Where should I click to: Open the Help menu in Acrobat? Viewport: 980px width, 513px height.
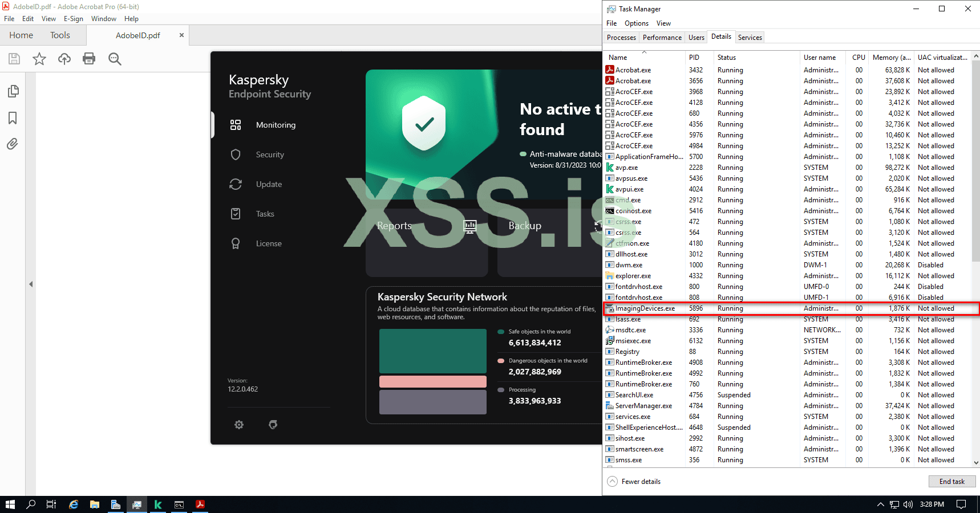(x=132, y=19)
